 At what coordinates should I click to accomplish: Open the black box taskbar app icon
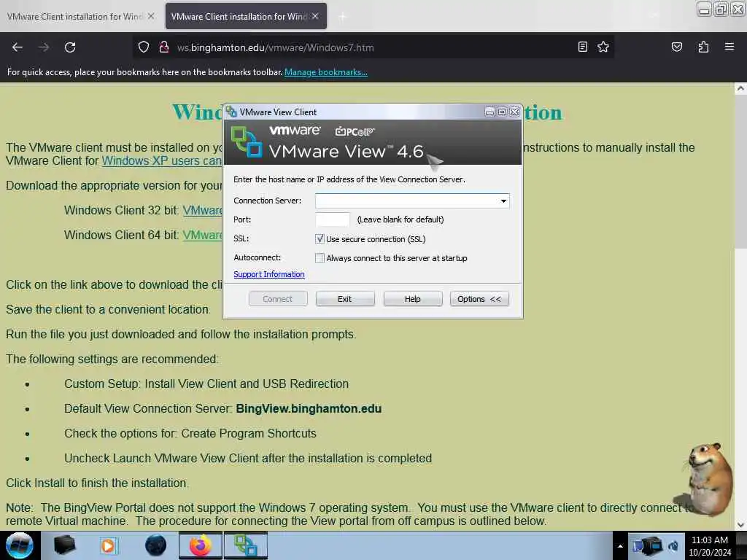click(x=65, y=545)
